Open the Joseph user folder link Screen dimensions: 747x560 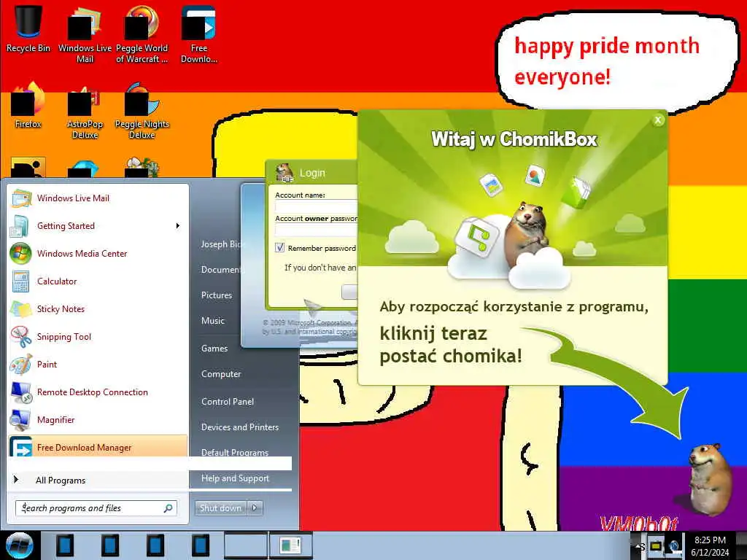coord(223,244)
